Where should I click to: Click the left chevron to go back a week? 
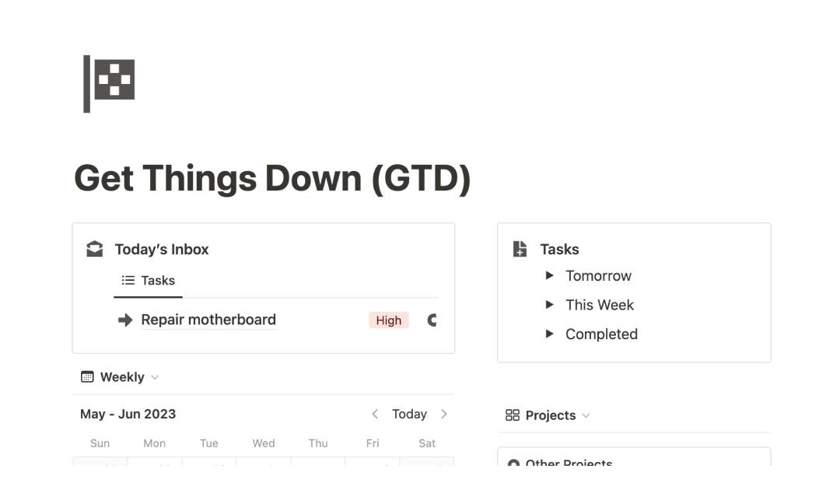click(x=375, y=414)
